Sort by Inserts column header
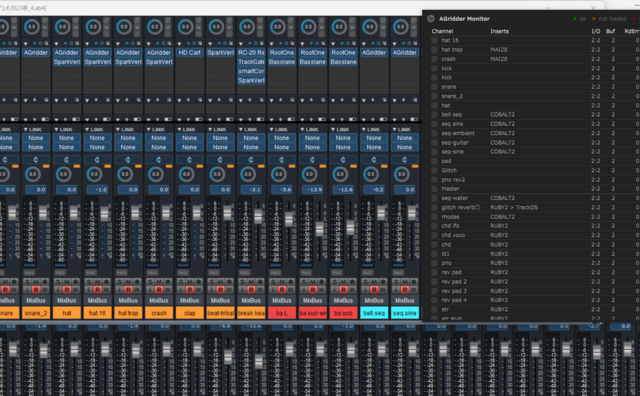Image resolution: width=640 pixels, height=396 pixels. (499, 31)
